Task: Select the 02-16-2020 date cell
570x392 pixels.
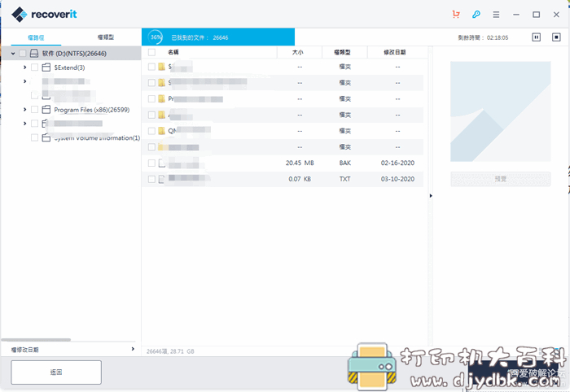Action: [397, 163]
